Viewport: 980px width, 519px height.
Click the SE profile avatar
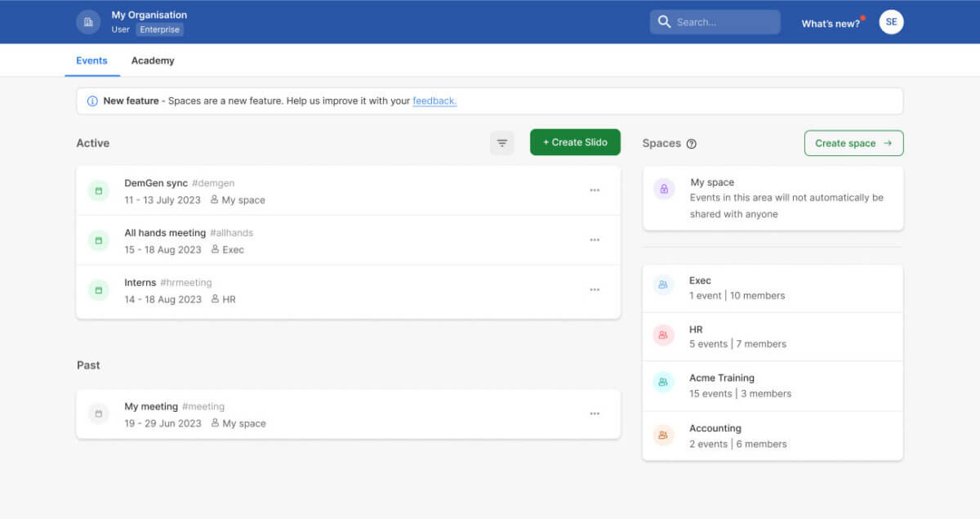(x=890, y=21)
